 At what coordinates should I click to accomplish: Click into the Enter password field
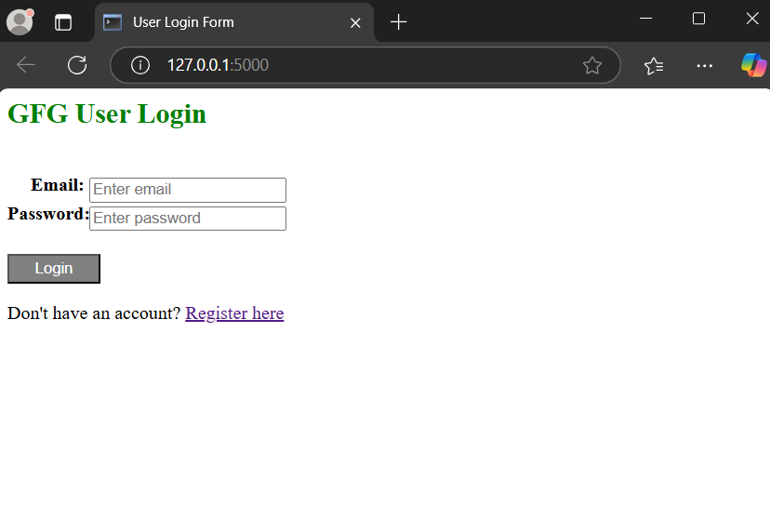pos(188,219)
